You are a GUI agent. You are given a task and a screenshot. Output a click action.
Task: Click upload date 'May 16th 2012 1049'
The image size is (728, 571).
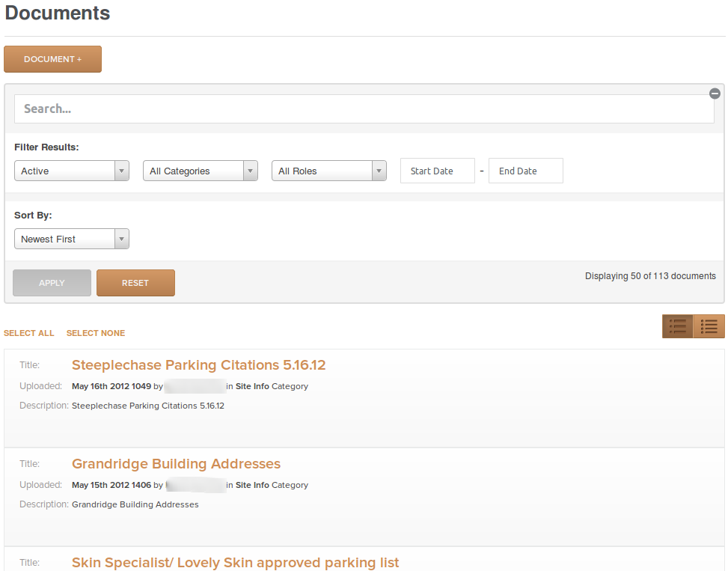(x=111, y=386)
